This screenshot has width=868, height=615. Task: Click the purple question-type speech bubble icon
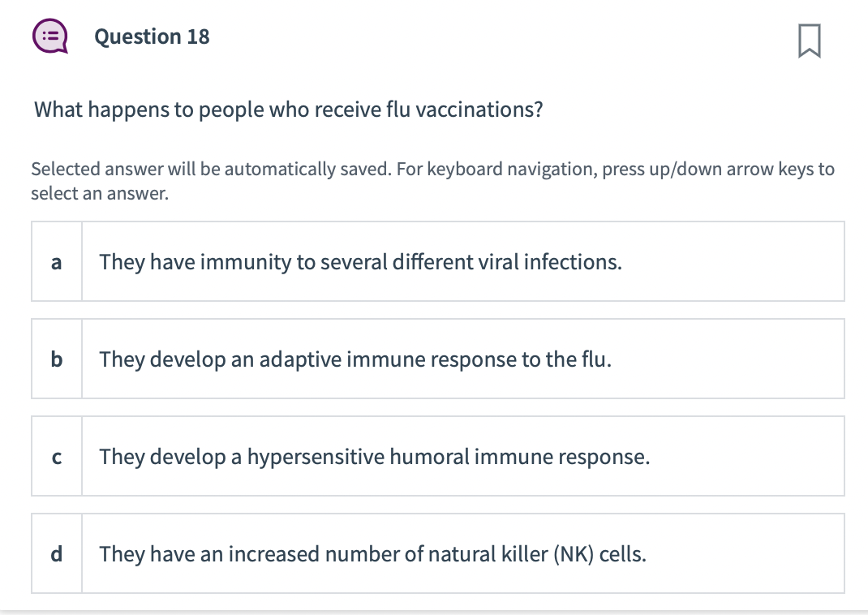[49, 37]
